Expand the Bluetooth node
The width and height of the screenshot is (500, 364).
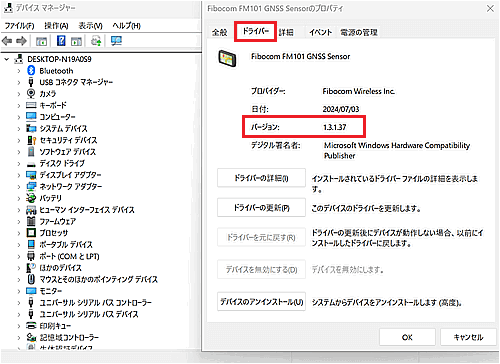click(19, 71)
